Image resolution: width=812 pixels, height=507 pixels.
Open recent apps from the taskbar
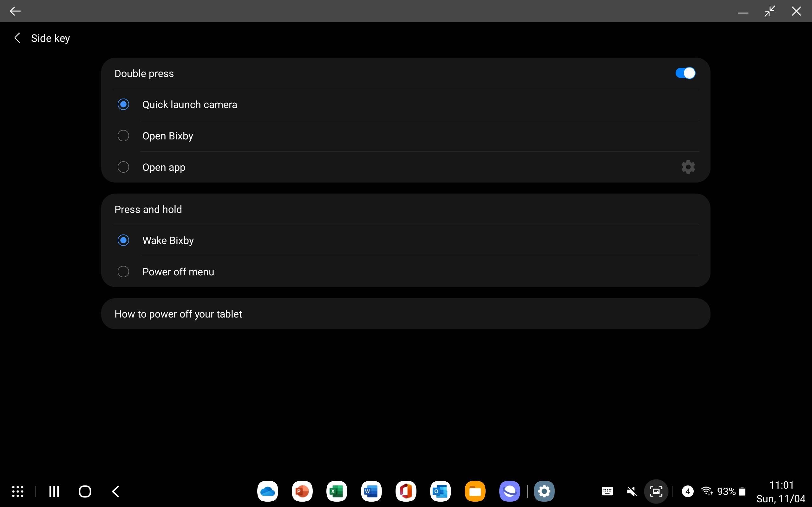[x=54, y=491]
